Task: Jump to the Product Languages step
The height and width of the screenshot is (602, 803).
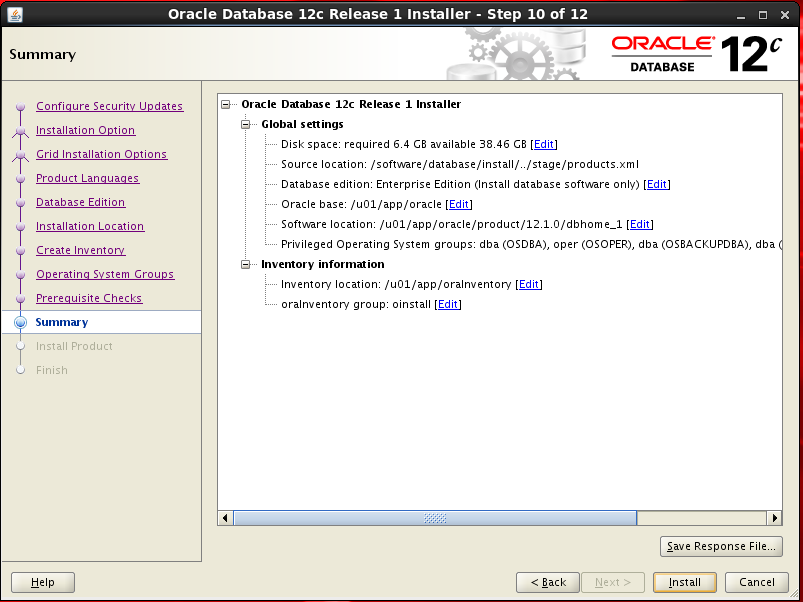Action: tap(88, 178)
